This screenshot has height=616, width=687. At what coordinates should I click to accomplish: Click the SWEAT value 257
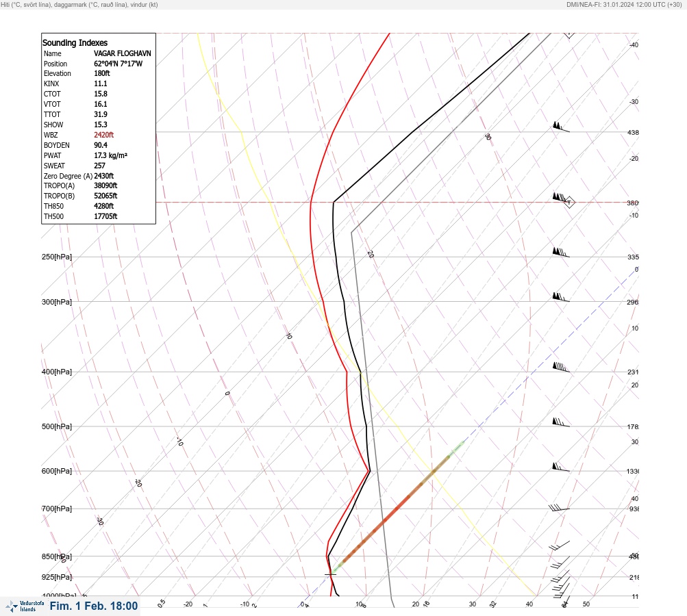coord(99,166)
